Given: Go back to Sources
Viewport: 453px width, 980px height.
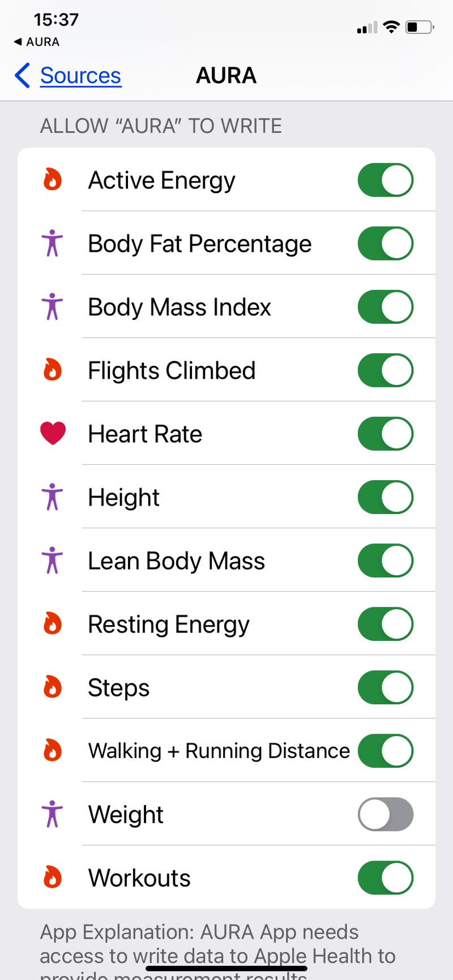Looking at the screenshot, I should point(80,75).
